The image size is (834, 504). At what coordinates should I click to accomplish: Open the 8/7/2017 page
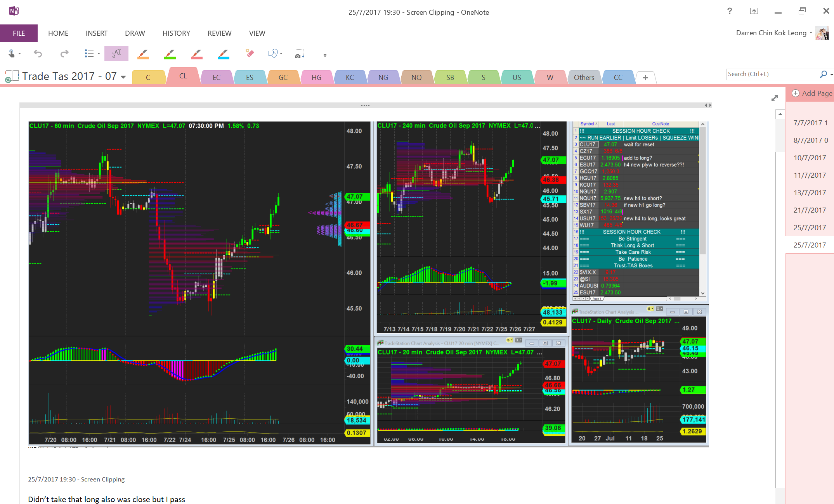(810, 140)
